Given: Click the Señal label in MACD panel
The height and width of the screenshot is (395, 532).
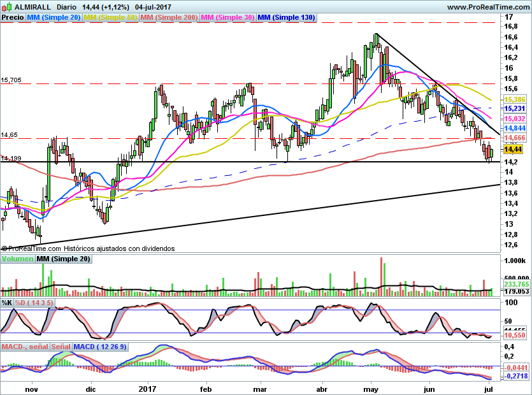Looking at the screenshot, I should 61,347.
